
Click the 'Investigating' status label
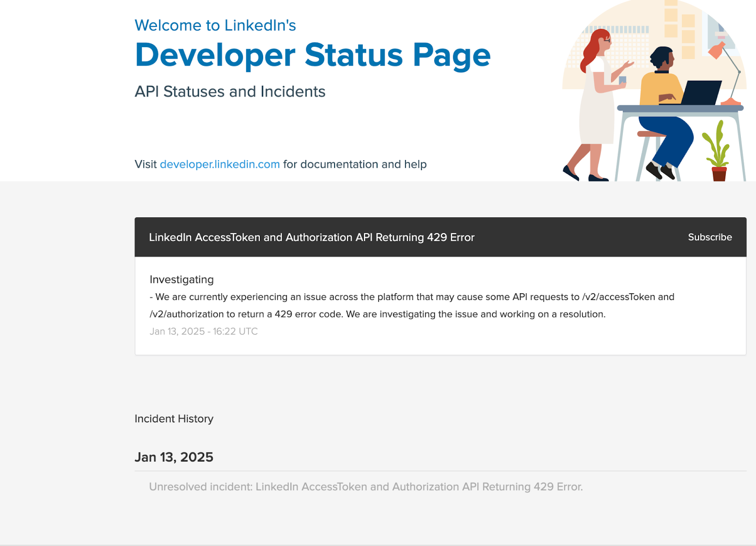pos(181,280)
